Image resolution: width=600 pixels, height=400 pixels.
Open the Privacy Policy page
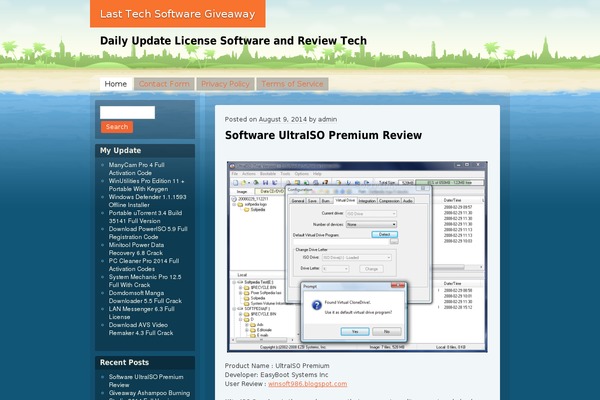point(225,84)
